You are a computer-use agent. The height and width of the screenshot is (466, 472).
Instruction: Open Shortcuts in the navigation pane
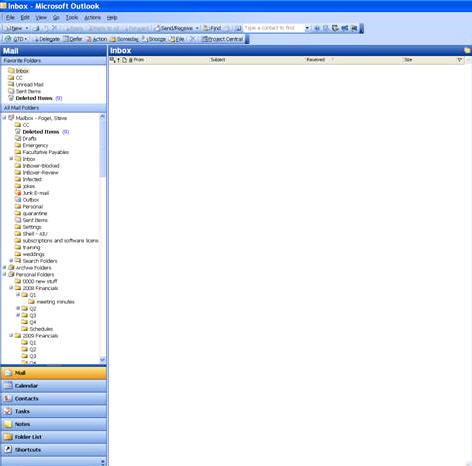click(x=54, y=450)
